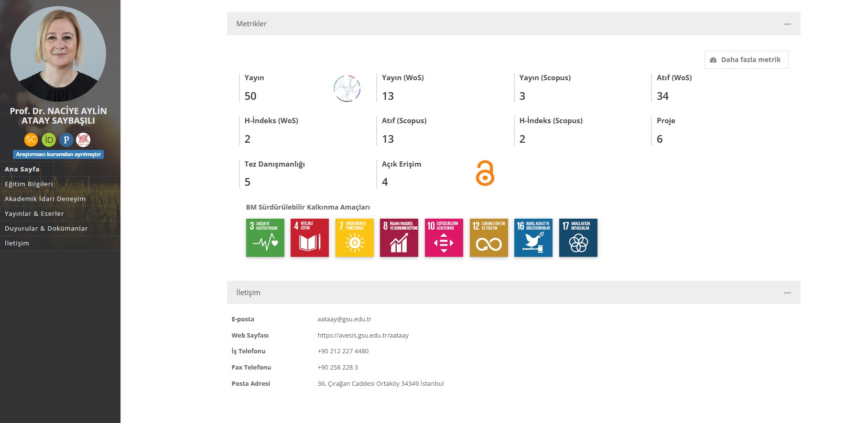Open the YÖK Akademik profile icon
Screen dimensions: 868x423
[x=83, y=139]
